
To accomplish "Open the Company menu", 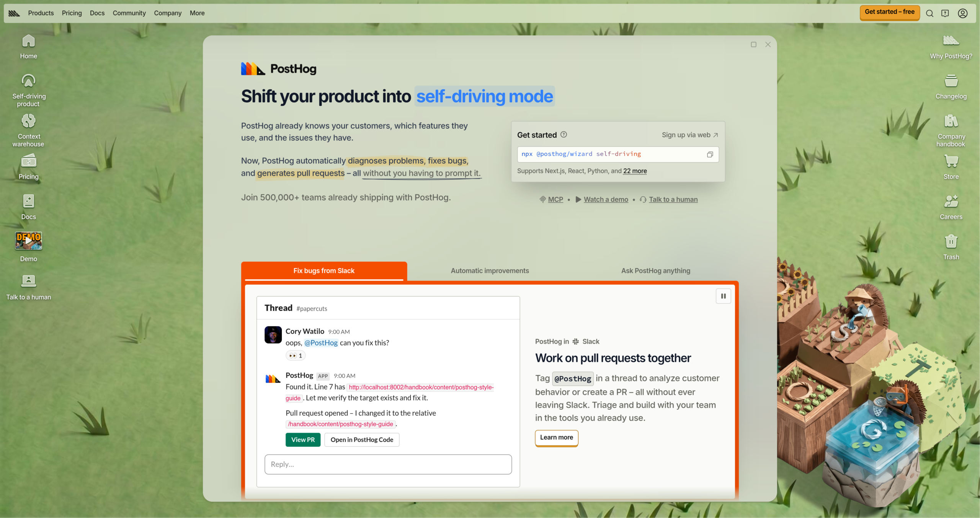I will coord(168,13).
